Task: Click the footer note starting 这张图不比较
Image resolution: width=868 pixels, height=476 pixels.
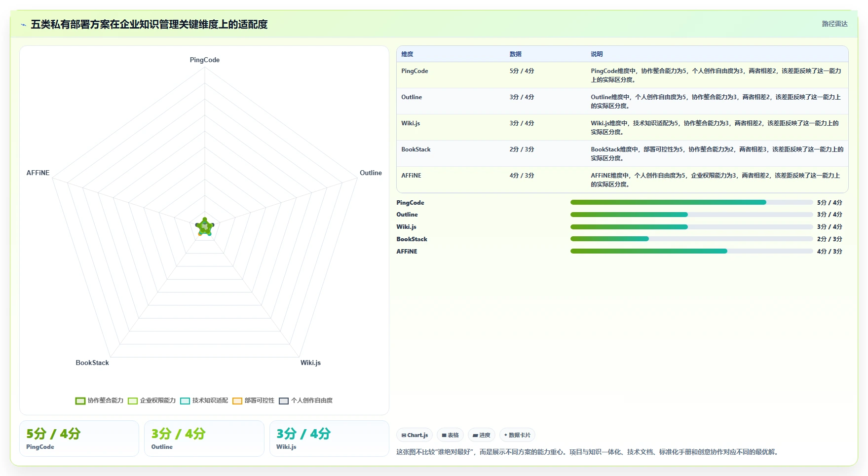Action: [588, 452]
